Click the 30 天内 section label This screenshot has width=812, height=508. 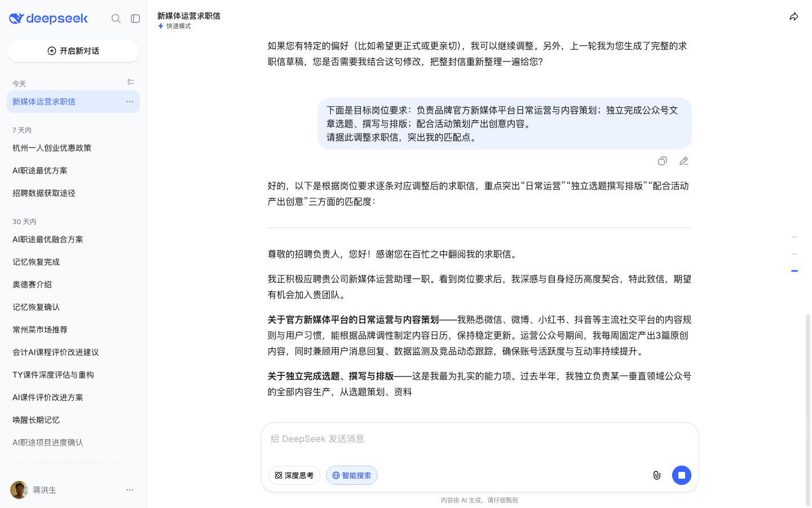[x=24, y=222]
